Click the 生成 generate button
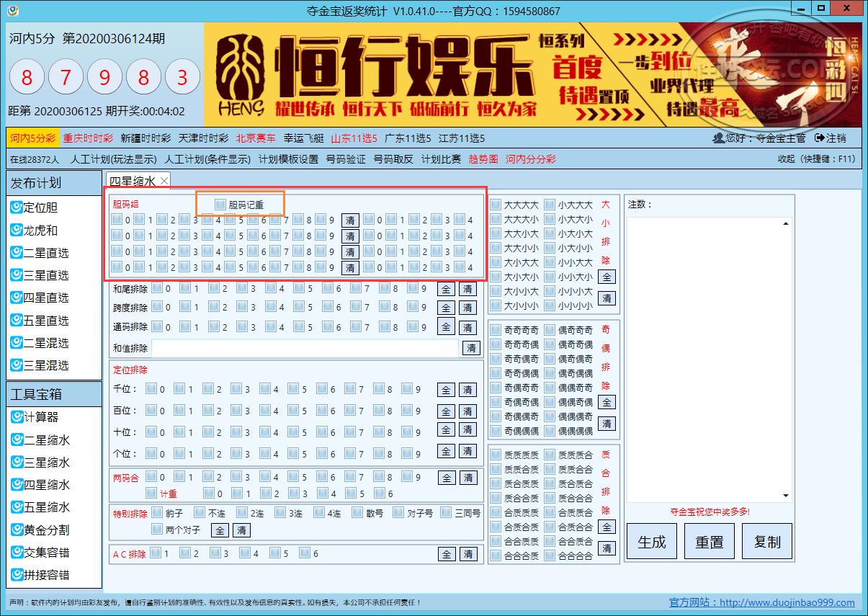 [x=652, y=542]
